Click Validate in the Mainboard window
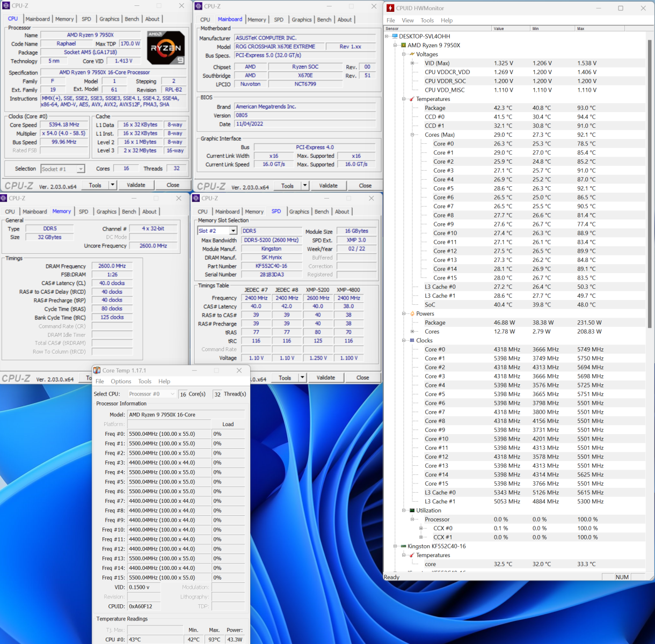Image resolution: width=655 pixels, height=644 pixels. 328,186
